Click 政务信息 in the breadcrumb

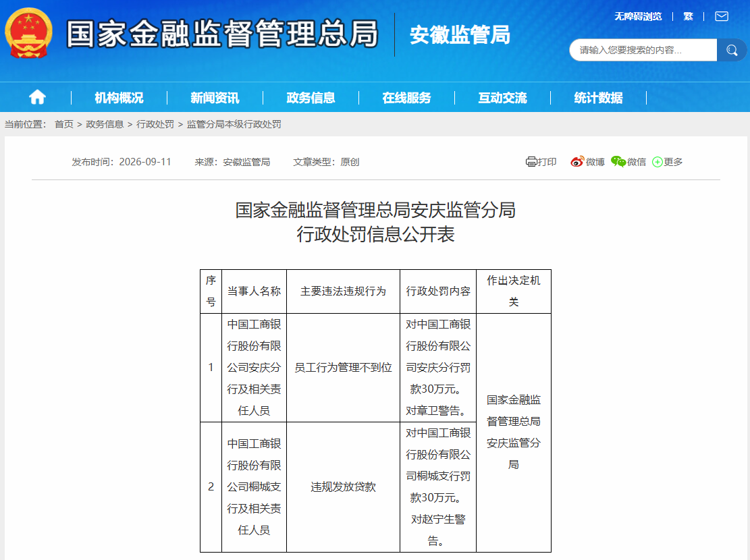(x=105, y=124)
